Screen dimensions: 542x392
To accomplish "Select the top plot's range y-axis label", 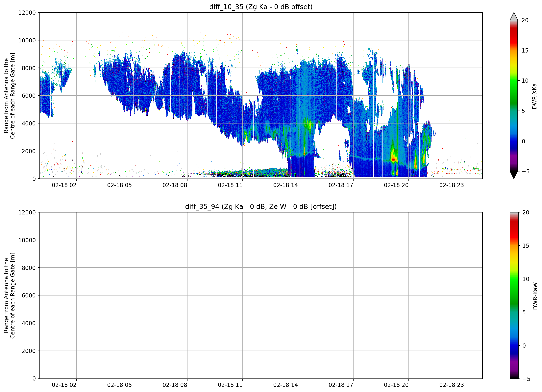I will (9, 96).
